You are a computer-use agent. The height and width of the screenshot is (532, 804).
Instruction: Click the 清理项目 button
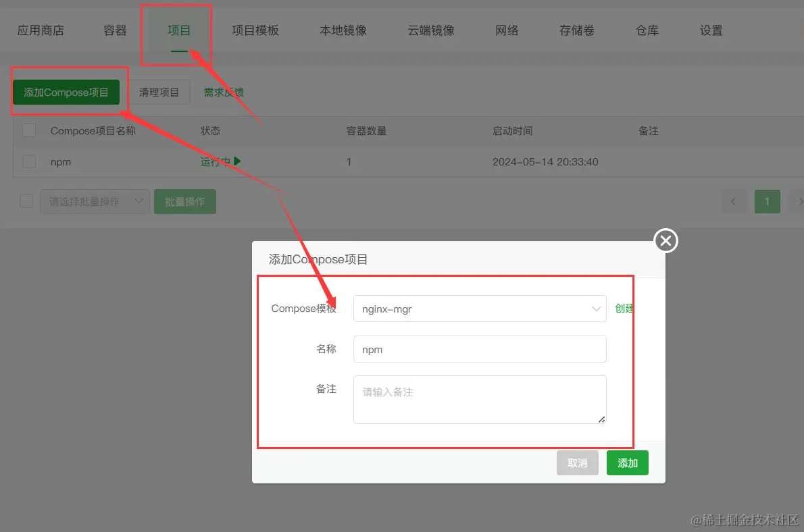(x=159, y=92)
